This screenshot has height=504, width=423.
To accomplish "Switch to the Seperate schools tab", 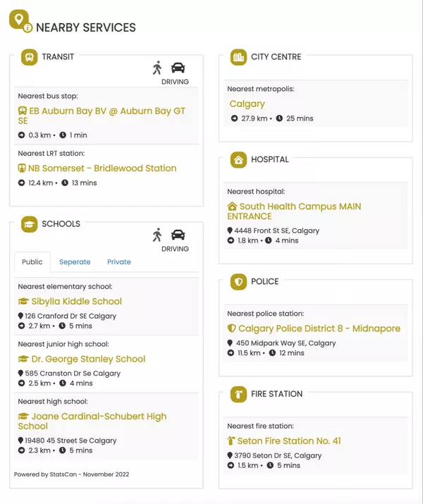I will [x=75, y=262].
